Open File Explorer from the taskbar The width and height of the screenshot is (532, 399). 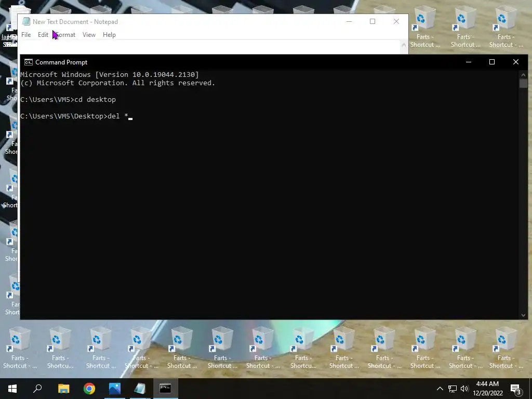point(63,389)
